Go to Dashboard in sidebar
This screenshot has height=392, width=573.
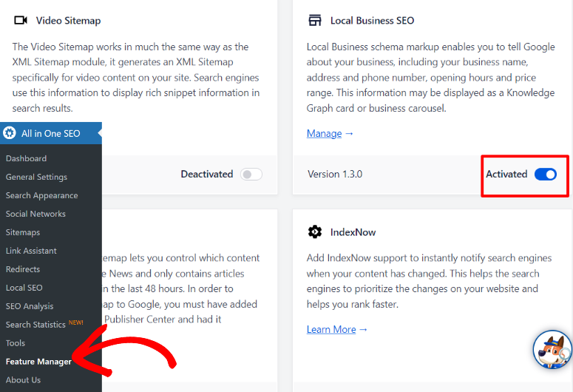click(x=27, y=158)
